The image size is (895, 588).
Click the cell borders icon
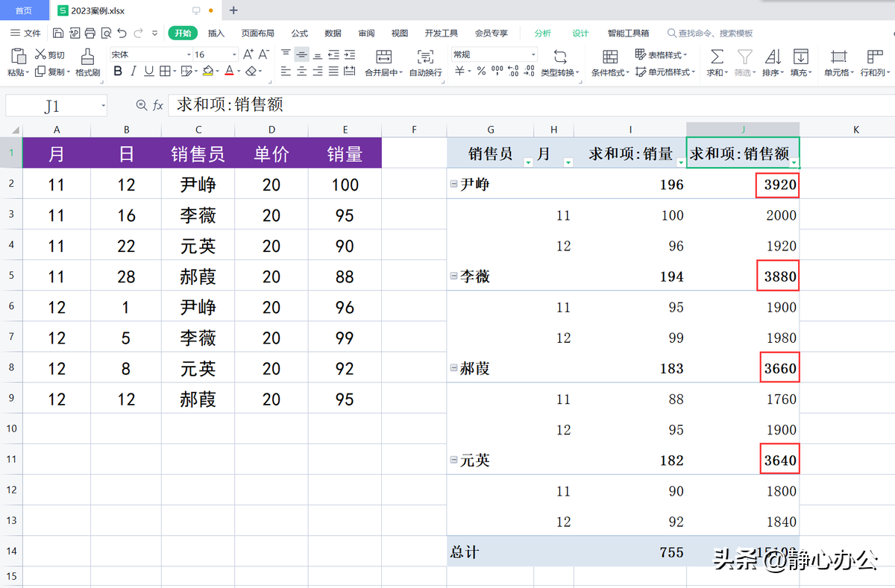165,71
